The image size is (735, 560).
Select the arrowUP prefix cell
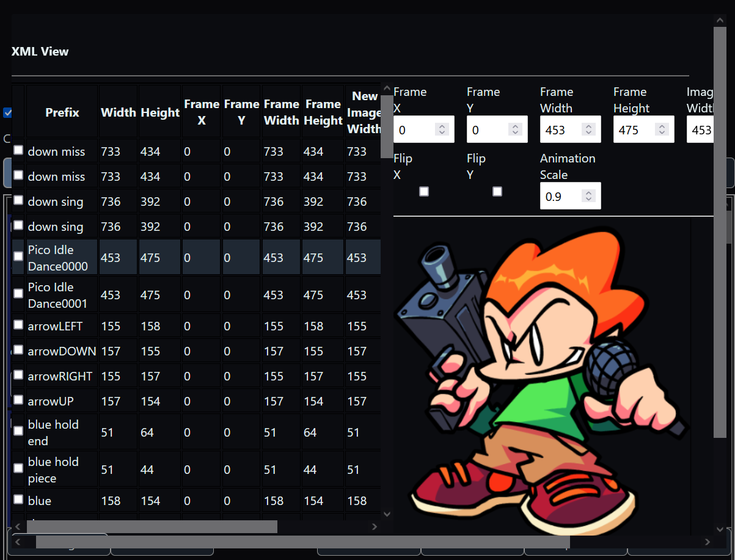62,401
